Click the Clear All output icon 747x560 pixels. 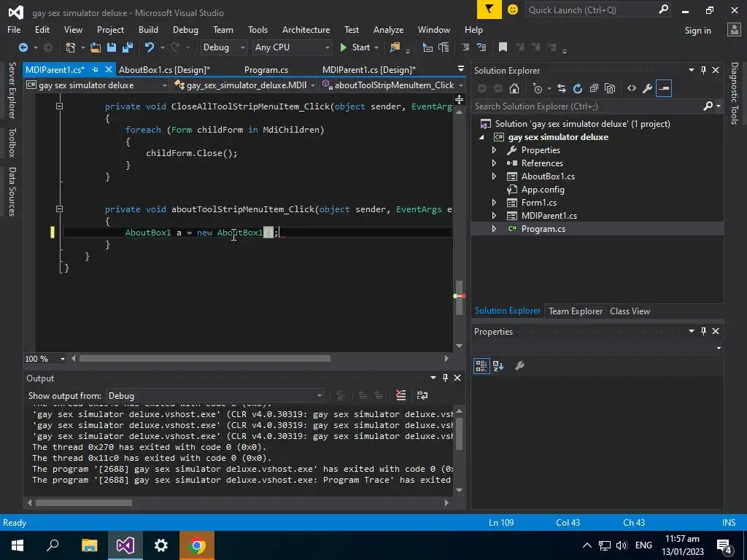401,395
